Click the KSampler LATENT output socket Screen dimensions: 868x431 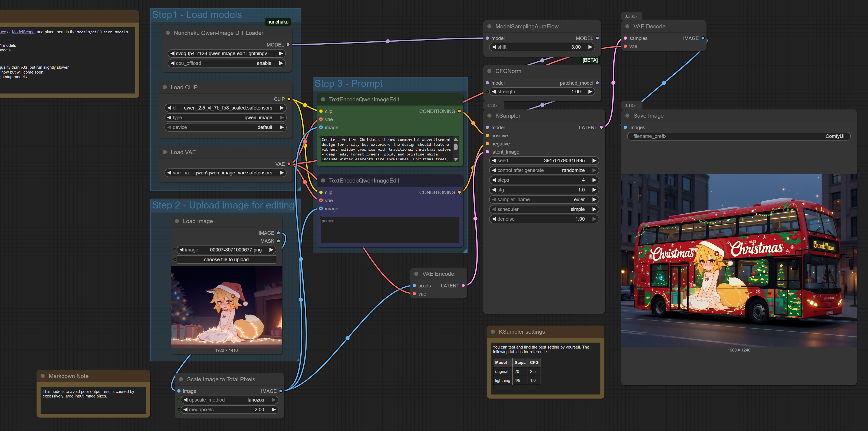(601, 127)
